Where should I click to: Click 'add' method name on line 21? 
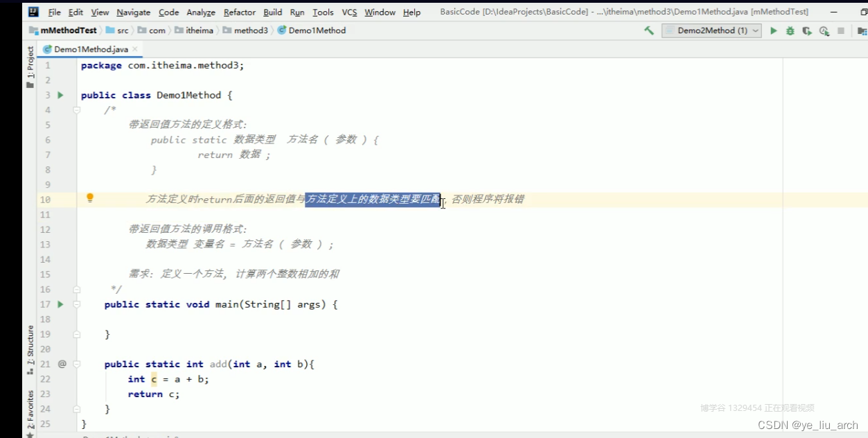pyautogui.click(x=218, y=364)
